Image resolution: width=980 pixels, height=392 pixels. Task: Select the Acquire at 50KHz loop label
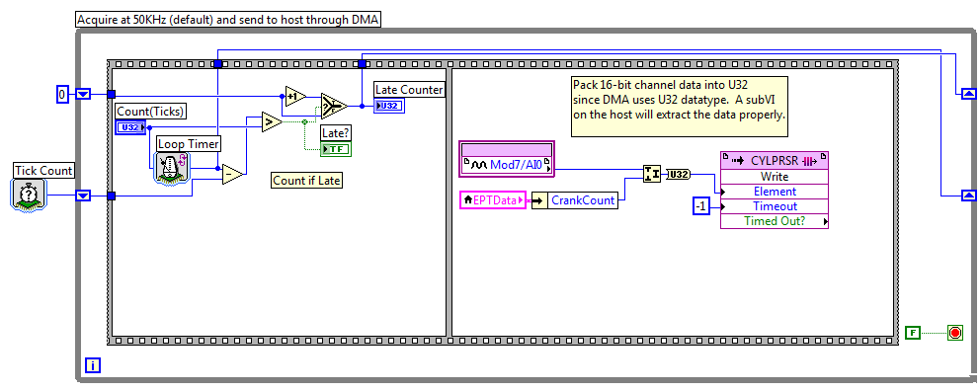[228, 20]
